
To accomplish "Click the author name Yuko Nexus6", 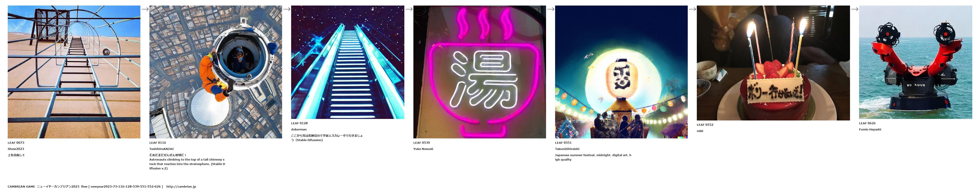I will [x=423, y=149].
